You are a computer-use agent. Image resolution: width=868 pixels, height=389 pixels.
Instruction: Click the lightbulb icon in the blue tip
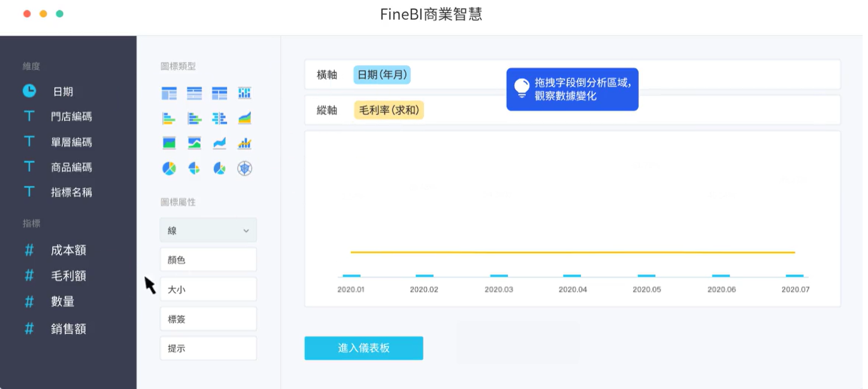[522, 88]
